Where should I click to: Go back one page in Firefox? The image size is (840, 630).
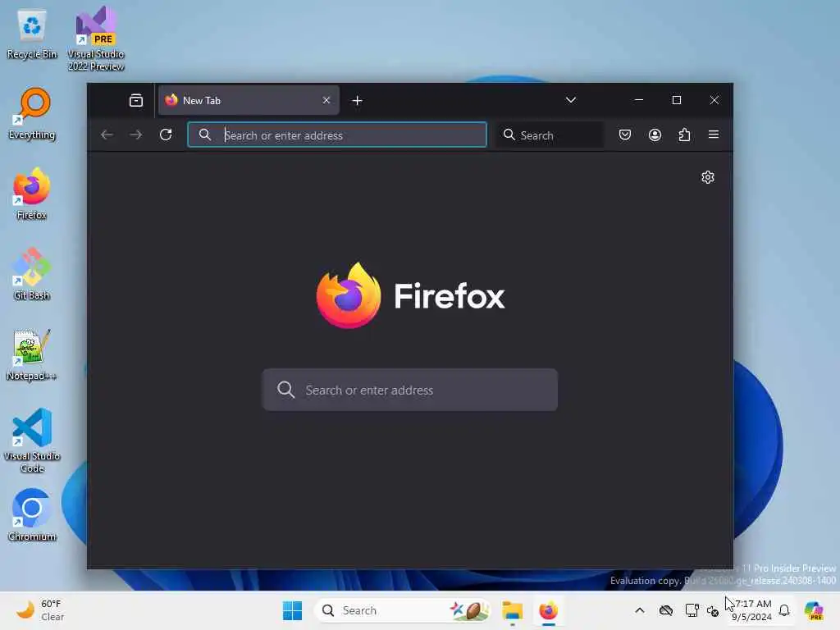click(x=107, y=135)
